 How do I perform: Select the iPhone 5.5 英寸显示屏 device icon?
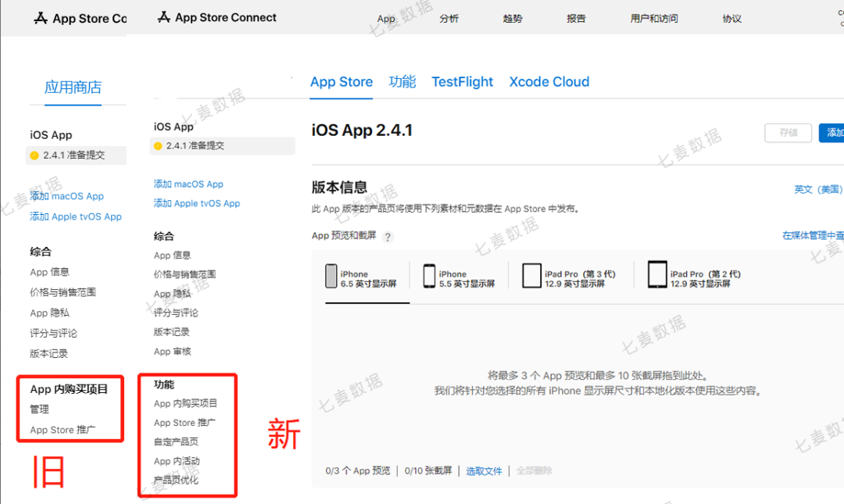(429, 276)
